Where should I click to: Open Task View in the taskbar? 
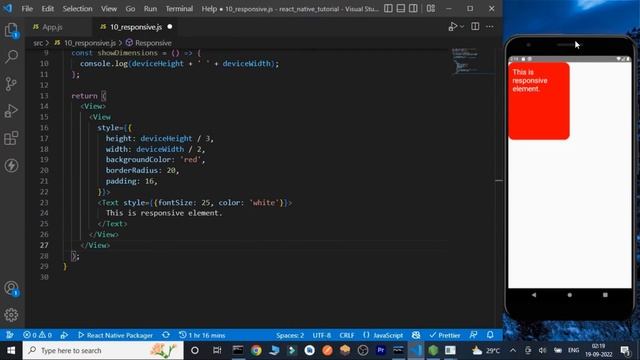coord(217,350)
